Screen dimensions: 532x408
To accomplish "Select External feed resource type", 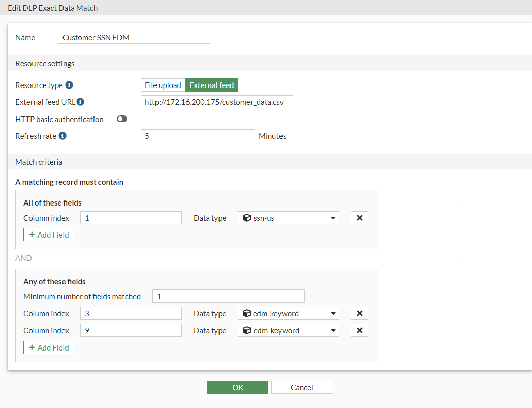I will click(211, 85).
